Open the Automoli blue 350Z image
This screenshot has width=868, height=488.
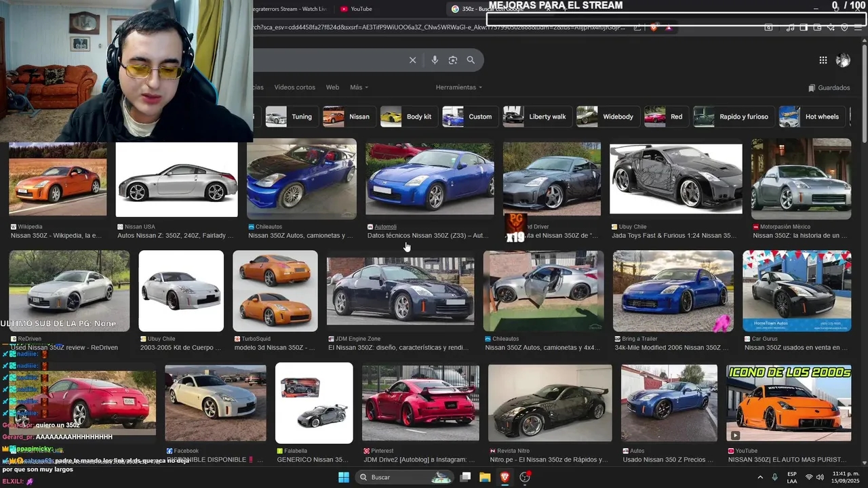430,178
